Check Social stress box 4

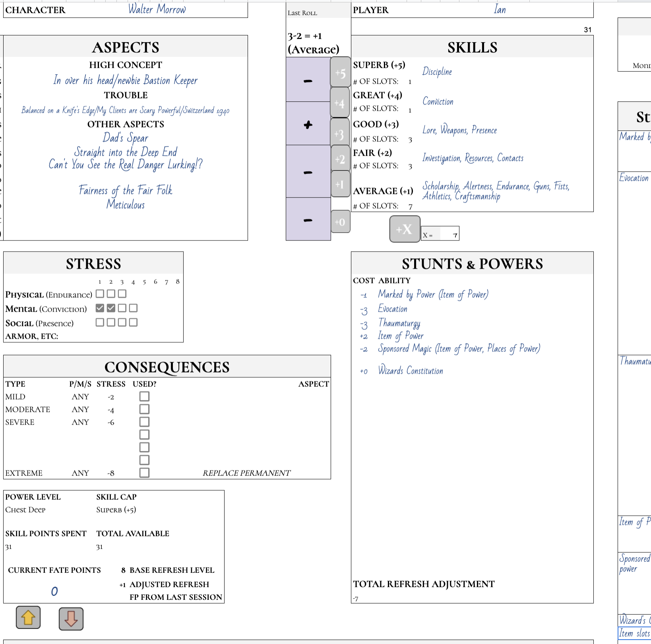pos(133,322)
